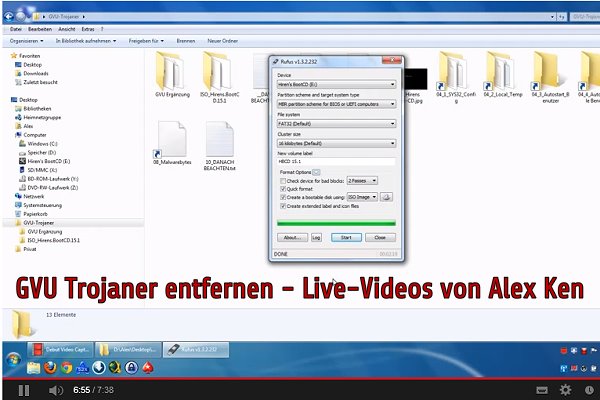
Task: Click the blue download arrow quick launch icon
Action: tap(99, 368)
